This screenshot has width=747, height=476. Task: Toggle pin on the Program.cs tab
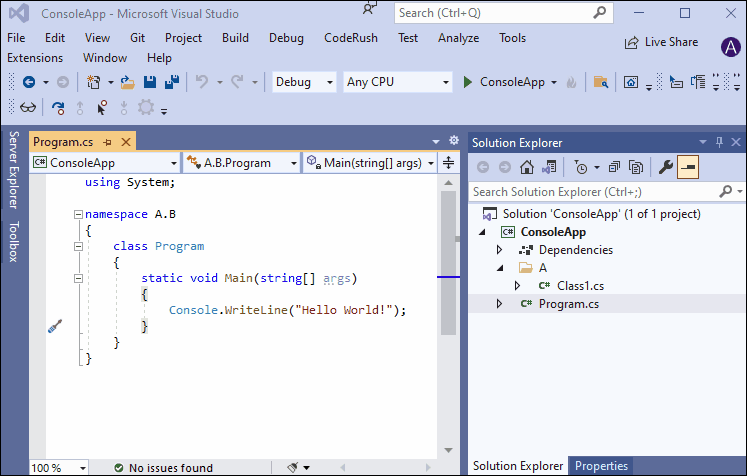pos(108,142)
